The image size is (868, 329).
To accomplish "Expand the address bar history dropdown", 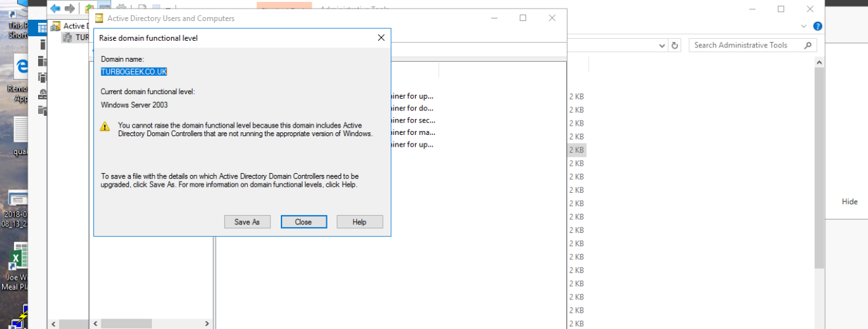I will [662, 45].
